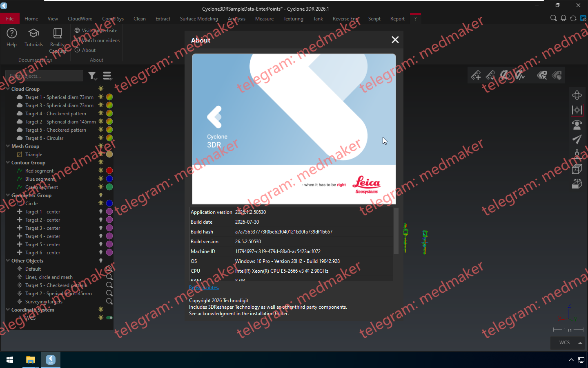Click color swatch of Triangle mesh

pyautogui.click(x=109, y=154)
